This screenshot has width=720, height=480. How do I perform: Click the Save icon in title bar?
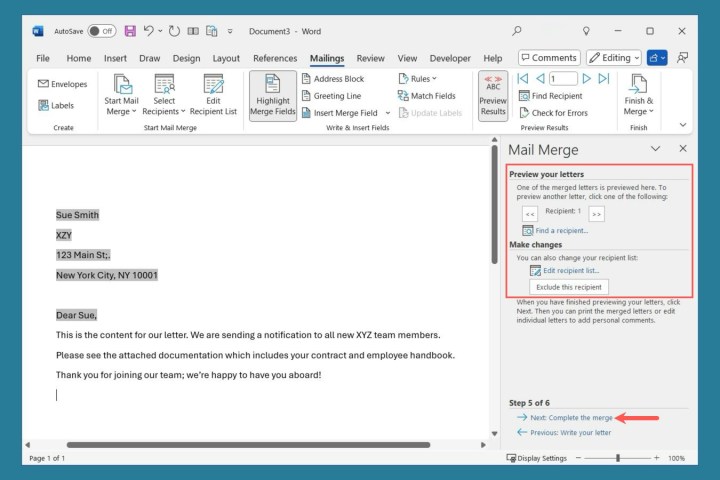tap(130, 31)
